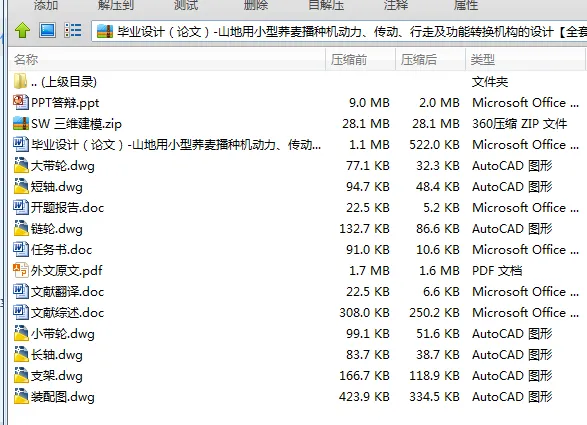587x425 pixels.
Task: Click the parent directory folder icon
Action: click(20, 81)
